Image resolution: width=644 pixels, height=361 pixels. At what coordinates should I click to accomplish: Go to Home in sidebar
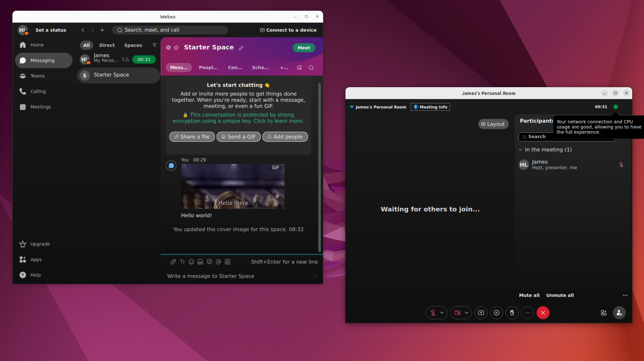(x=44, y=45)
